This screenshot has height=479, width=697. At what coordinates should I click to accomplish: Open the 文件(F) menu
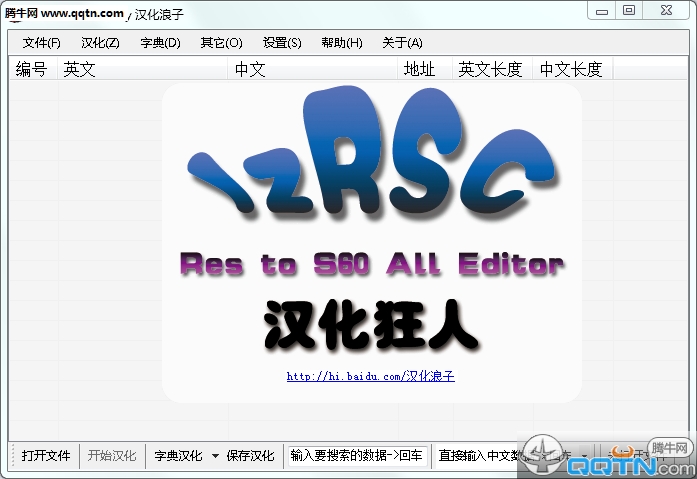click(x=41, y=43)
